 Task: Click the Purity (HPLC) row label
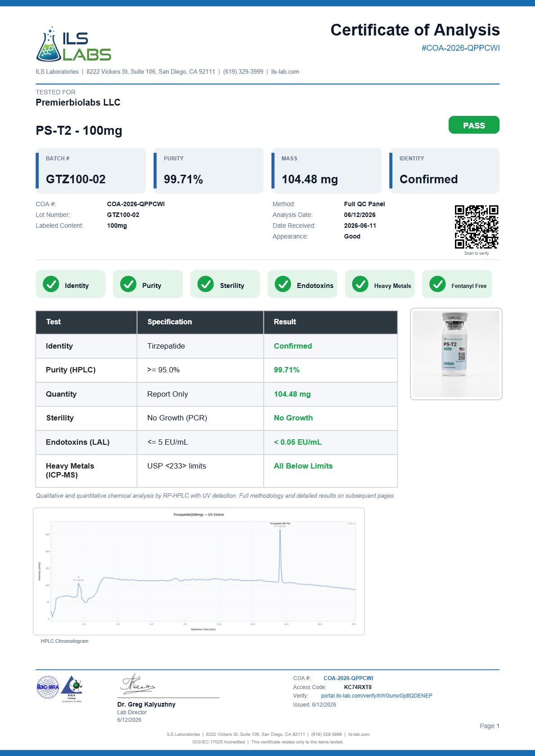(71, 370)
